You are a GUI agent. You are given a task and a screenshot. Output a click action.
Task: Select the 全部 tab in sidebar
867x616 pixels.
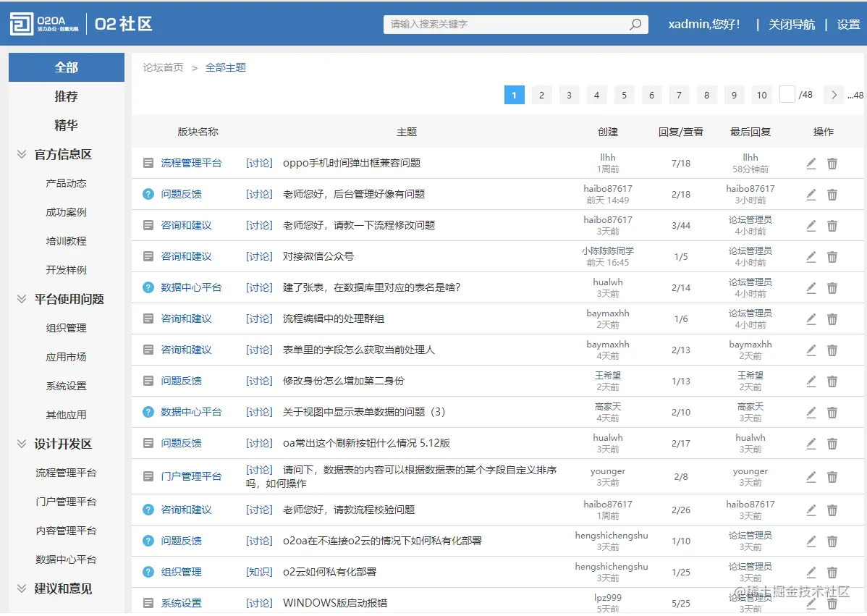coord(67,67)
